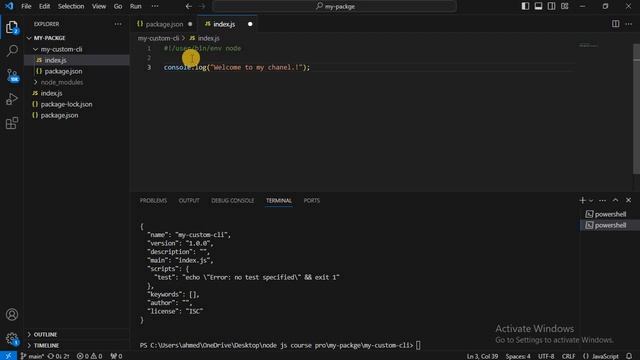Screen dimensions: 640x360
Task: Open notifications bell in status bar
Action: click(629, 356)
